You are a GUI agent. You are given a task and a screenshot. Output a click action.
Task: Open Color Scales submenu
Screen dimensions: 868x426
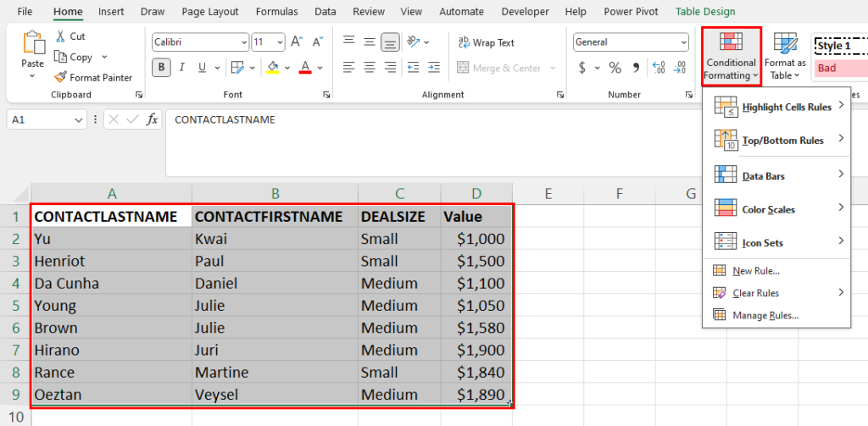coord(776,209)
